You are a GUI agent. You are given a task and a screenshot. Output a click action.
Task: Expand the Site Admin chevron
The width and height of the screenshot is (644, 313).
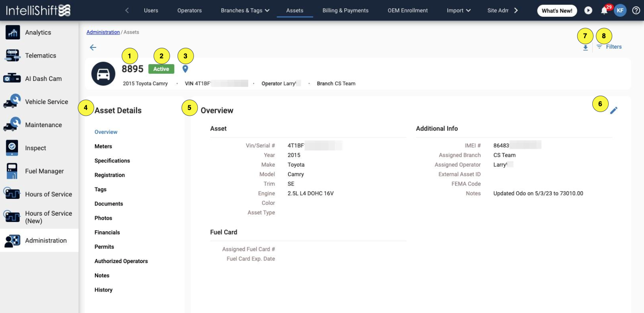pyautogui.click(x=516, y=10)
